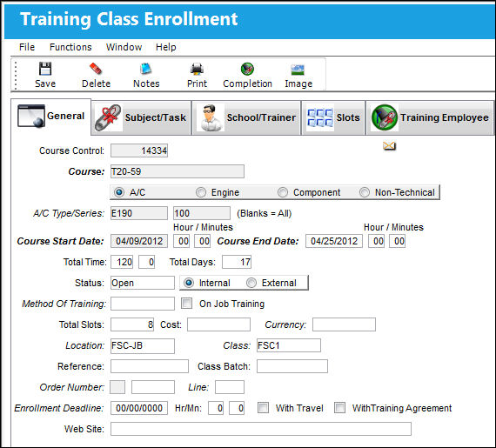The height and width of the screenshot is (448, 496).
Task: Open the File menu
Action: pos(27,47)
